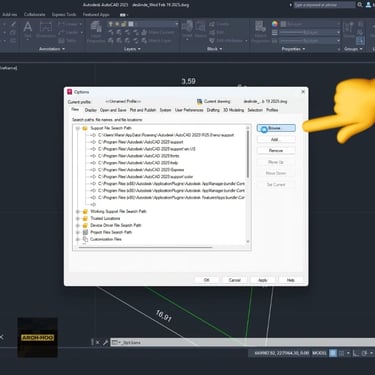
Task: Click the Browse button
Action: pyautogui.click(x=276, y=128)
